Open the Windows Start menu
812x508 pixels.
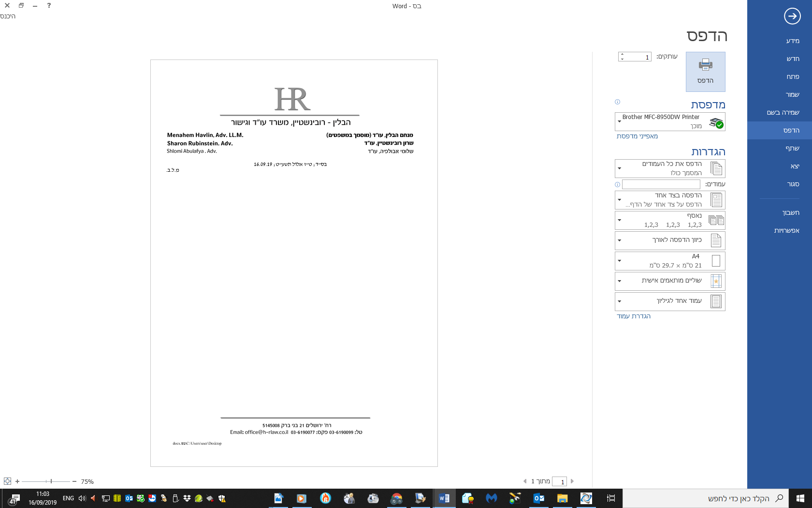pos(800,498)
